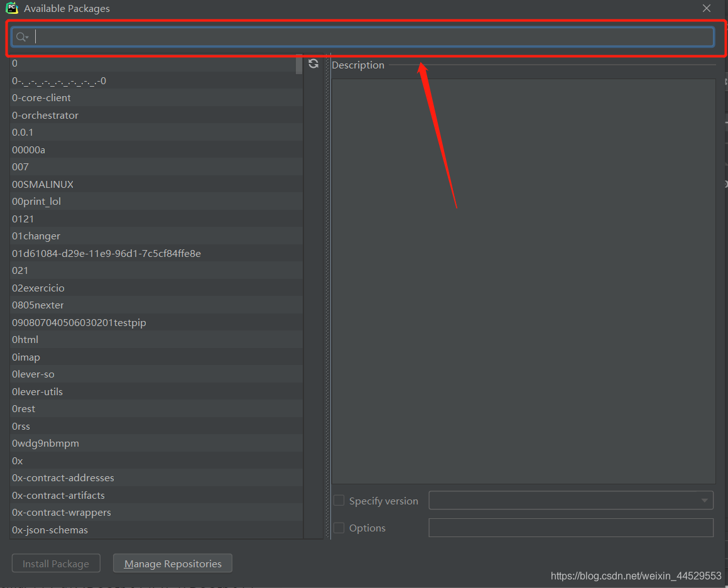Select package 0805nexter
This screenshot has height=588, width=728.
tap(156, 305)
